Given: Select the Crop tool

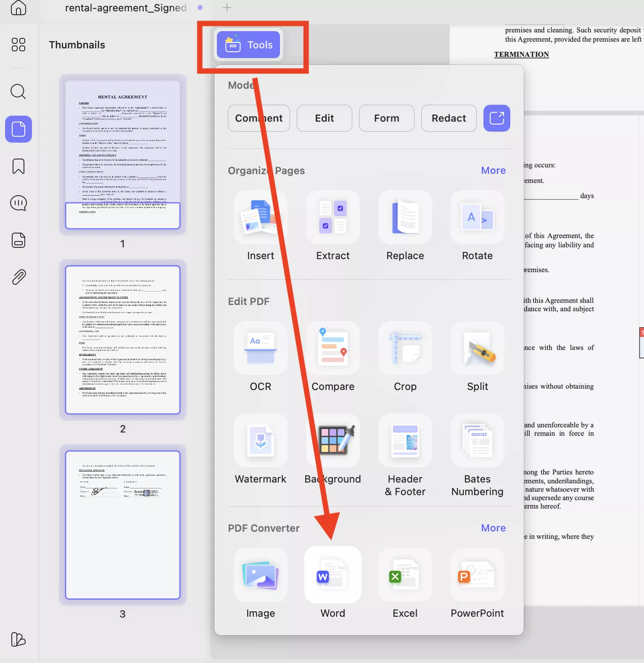Looking at the screenshot, I should coord(405,357).
